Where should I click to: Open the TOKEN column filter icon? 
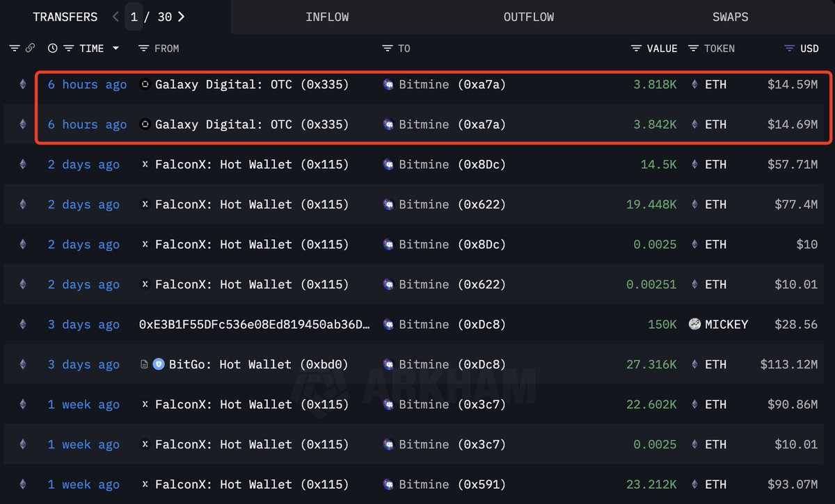click(x=693, y=48)
